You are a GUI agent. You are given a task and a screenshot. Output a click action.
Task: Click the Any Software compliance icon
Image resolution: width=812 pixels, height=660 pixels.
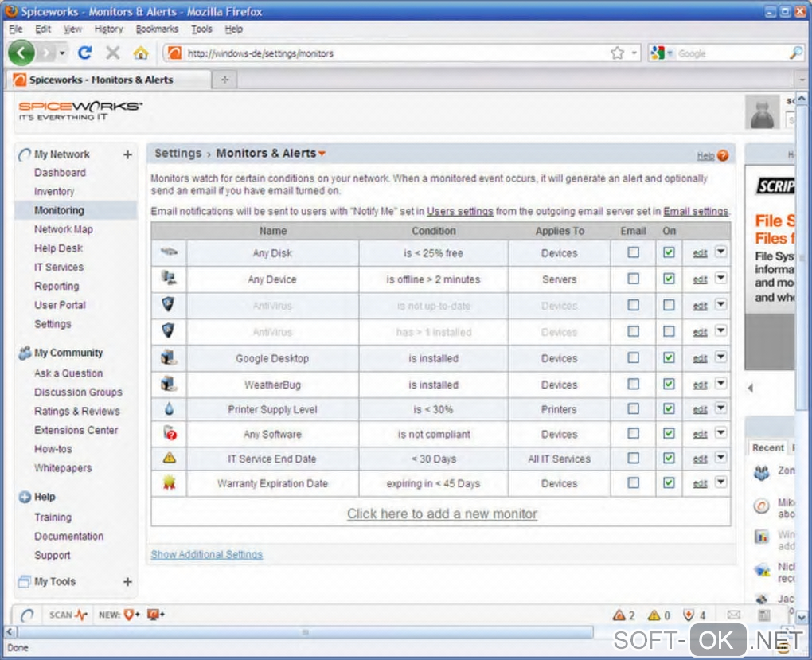(170, 433)
